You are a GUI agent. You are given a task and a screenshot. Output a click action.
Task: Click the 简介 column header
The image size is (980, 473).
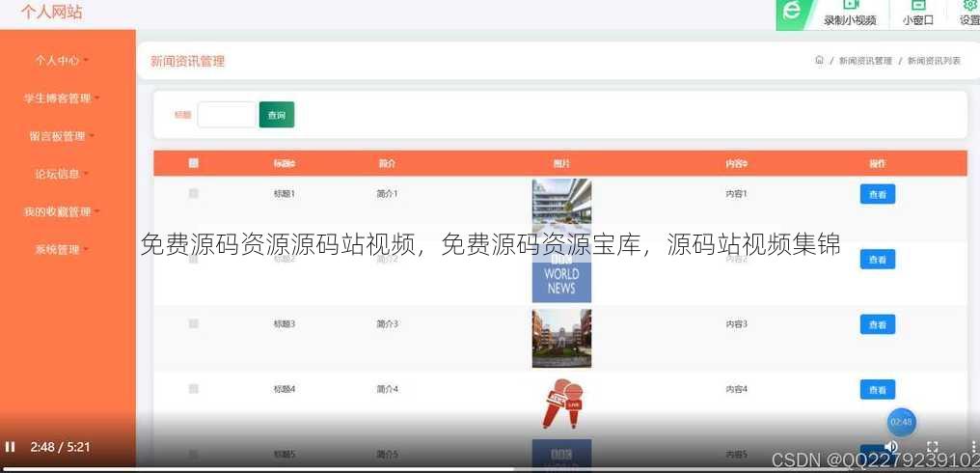pyautogui.click(x=387, y=163)
